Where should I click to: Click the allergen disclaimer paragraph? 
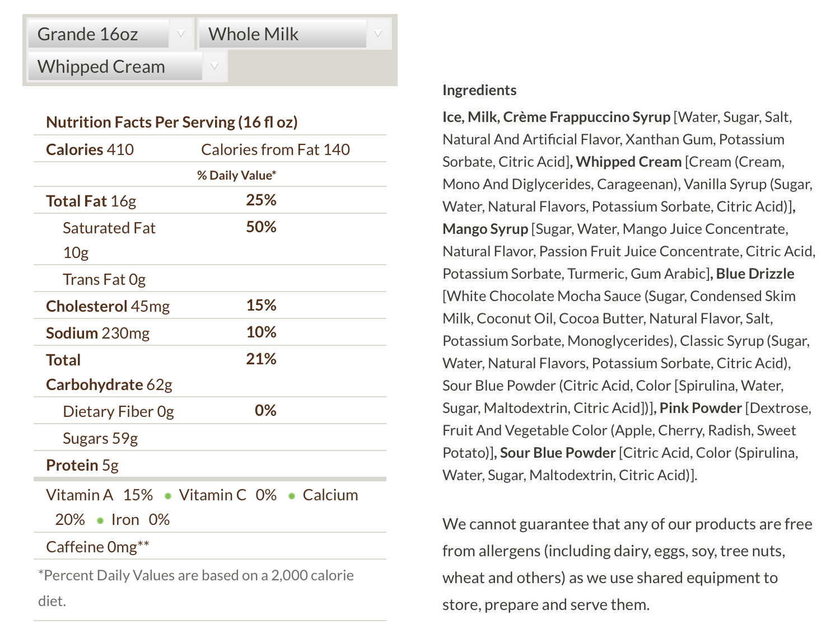pos(627,564)
